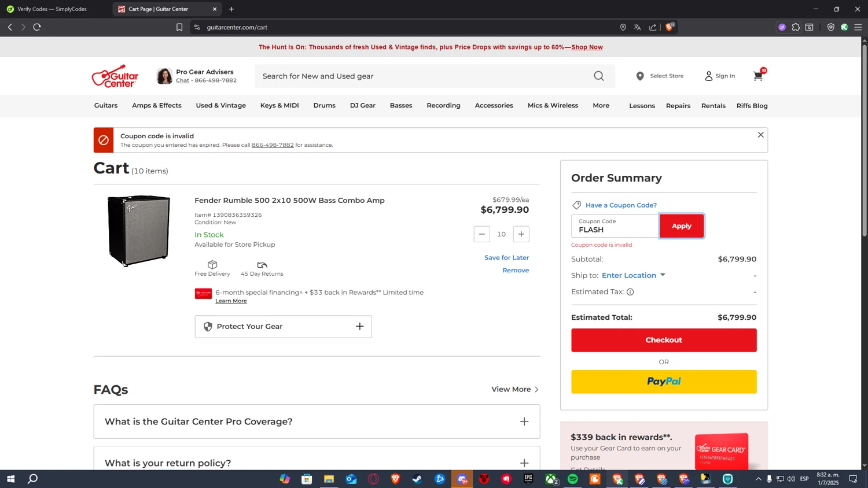Open the Keys & MIDI menu
868x488 pixels.
(279, 105)
